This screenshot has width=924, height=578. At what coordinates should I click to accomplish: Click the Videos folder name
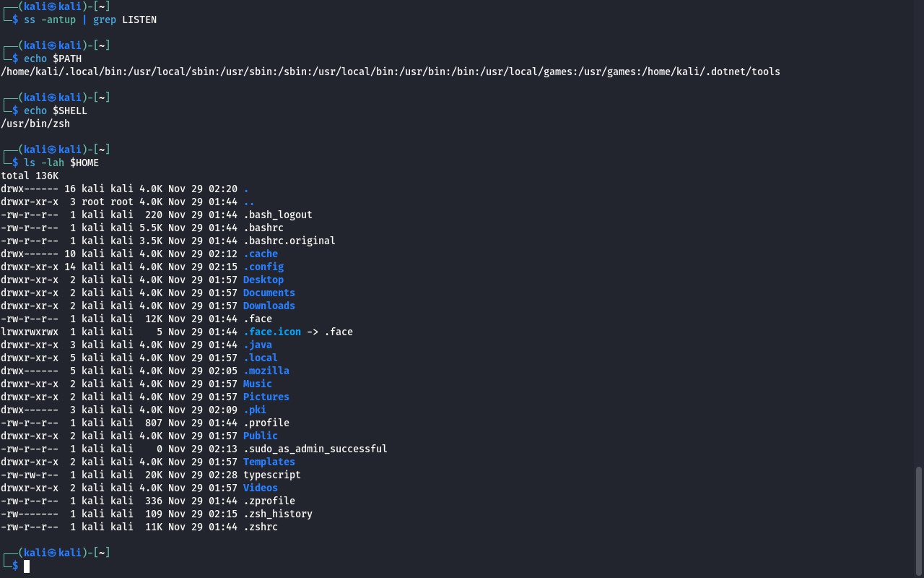(260, 488)
